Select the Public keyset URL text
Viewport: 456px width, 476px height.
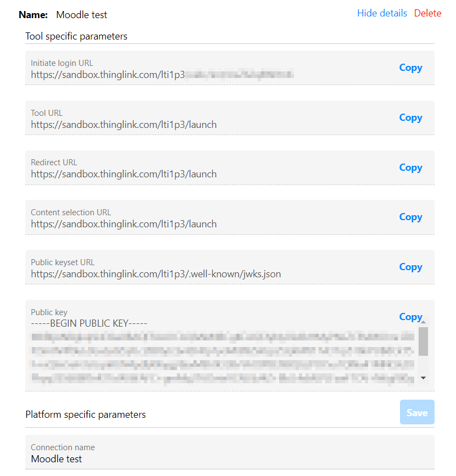point(155,273)
